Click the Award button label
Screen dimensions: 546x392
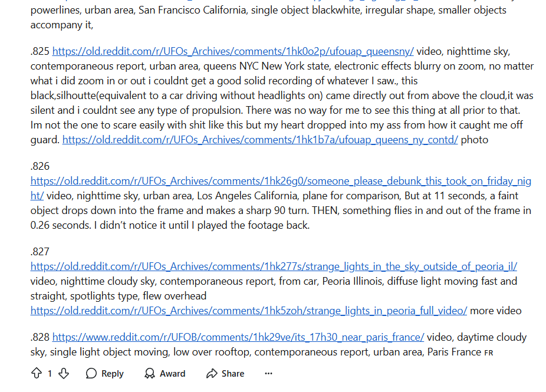(x=172, y=374)
